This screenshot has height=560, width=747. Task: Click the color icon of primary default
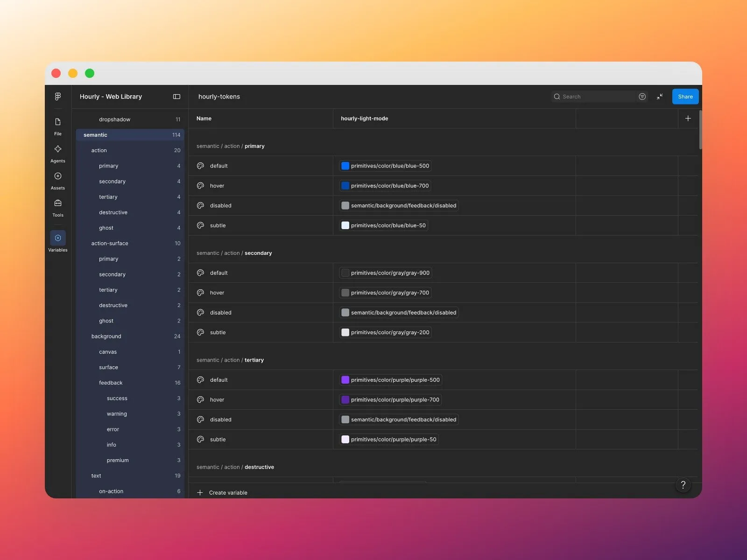200,166
